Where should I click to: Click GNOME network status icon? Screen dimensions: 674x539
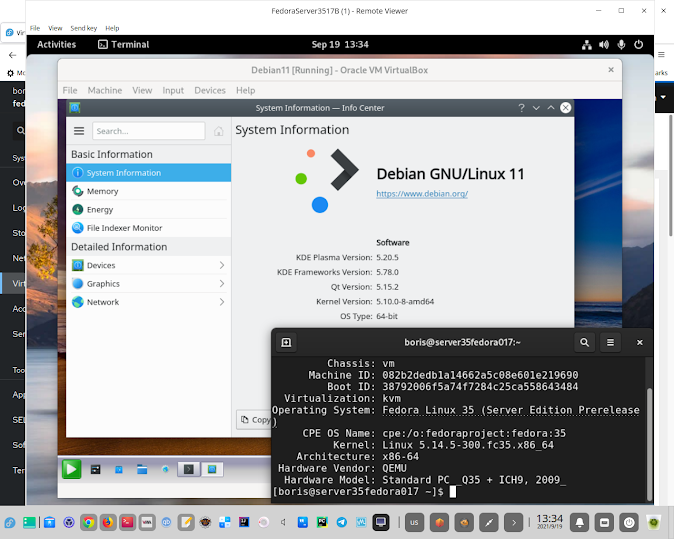point(587,45)
